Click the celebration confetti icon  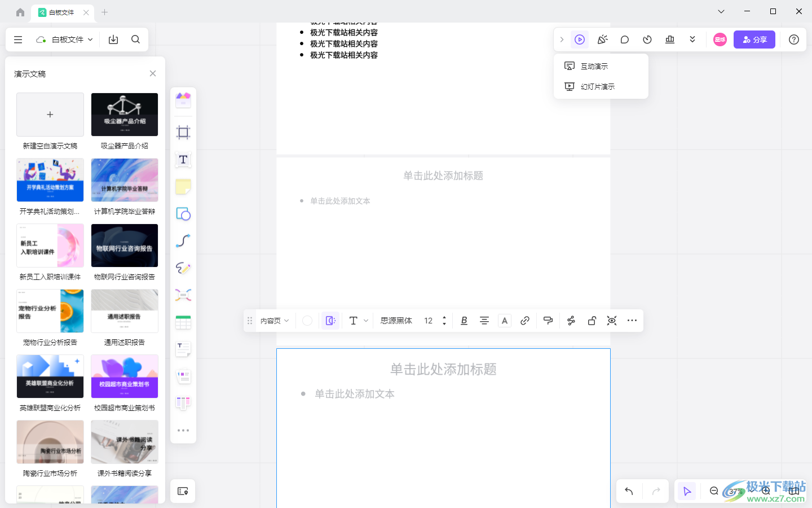tap(602, 40)
